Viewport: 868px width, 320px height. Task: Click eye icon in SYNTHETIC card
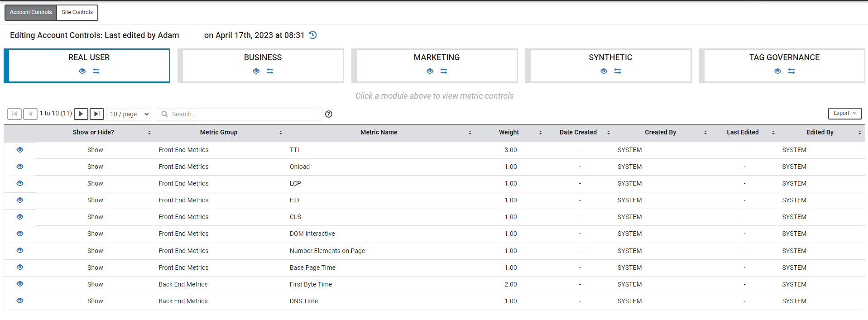click(x=604, y=71)
